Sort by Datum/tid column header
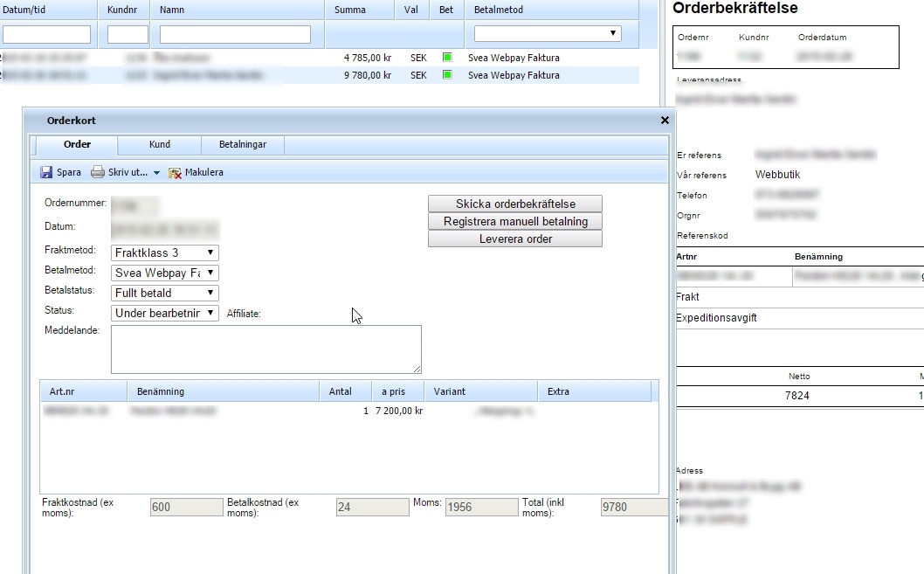The height and width of the screenshot is (574, 924). click(x=48, y=10)
